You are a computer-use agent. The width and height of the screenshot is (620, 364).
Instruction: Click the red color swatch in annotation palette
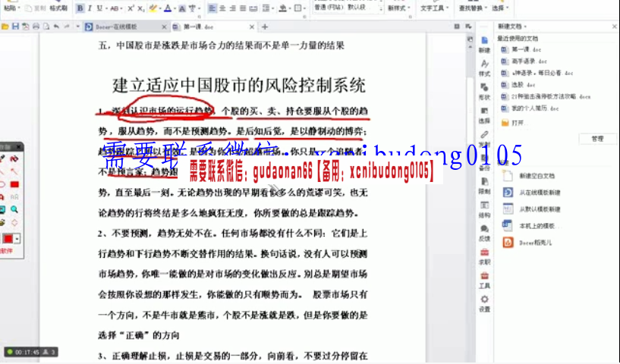point(7,239)
